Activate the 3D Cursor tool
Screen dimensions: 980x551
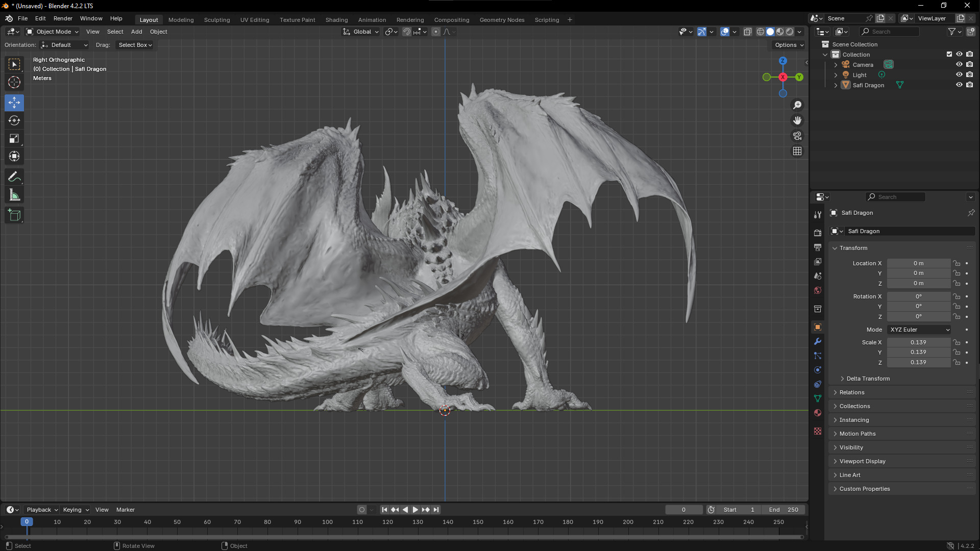pyautogui.click(x=14, y=82)
